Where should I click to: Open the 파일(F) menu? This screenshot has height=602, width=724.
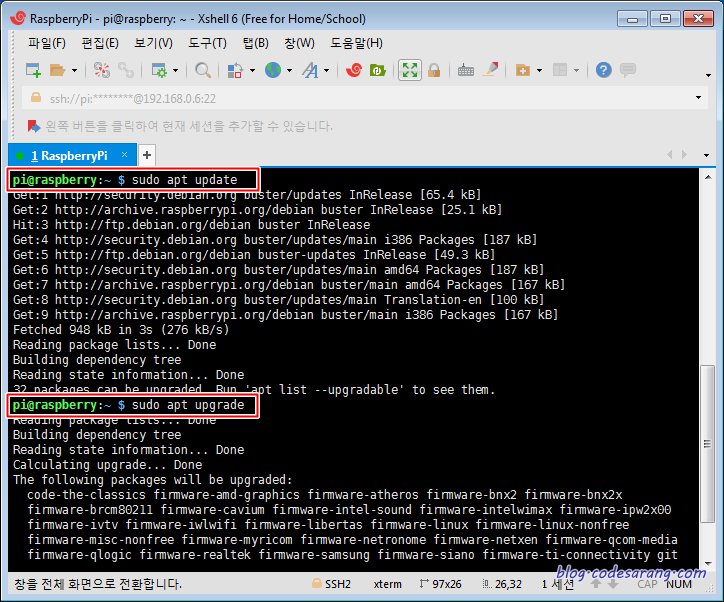(47, 43)
